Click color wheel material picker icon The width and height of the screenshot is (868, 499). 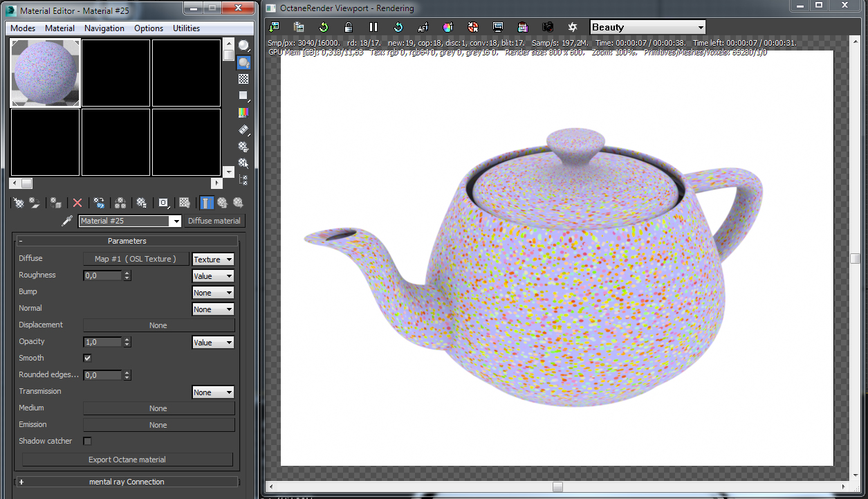pos(448,27)
